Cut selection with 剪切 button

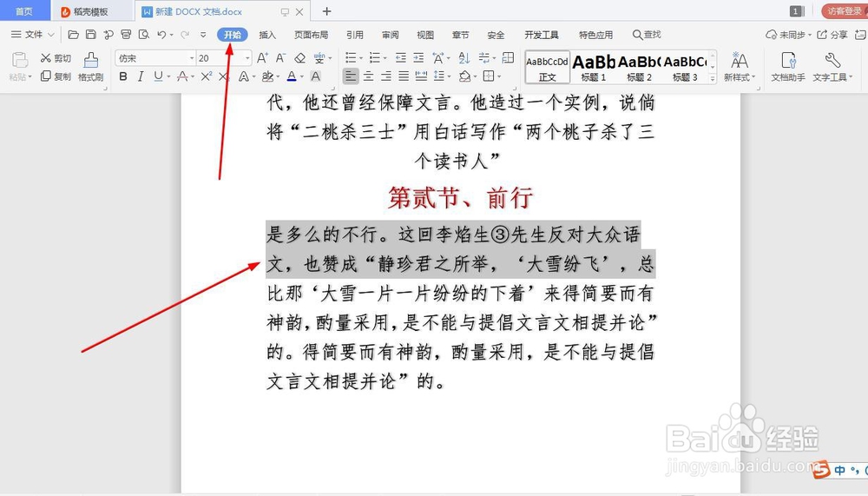coord(56,58)
